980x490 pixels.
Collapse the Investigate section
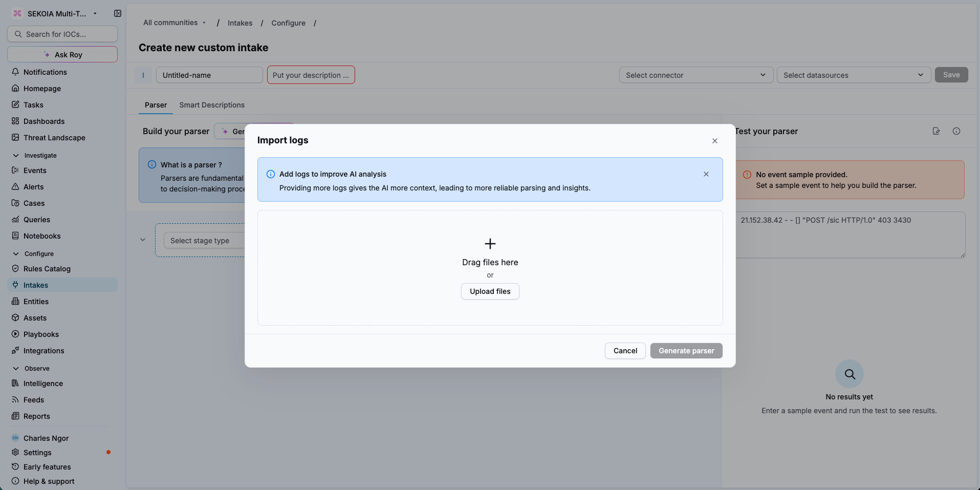16,155
